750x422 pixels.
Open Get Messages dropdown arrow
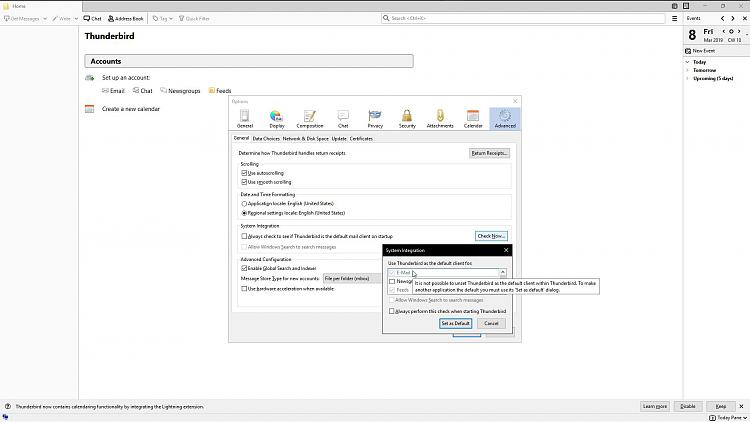point(44,19)
